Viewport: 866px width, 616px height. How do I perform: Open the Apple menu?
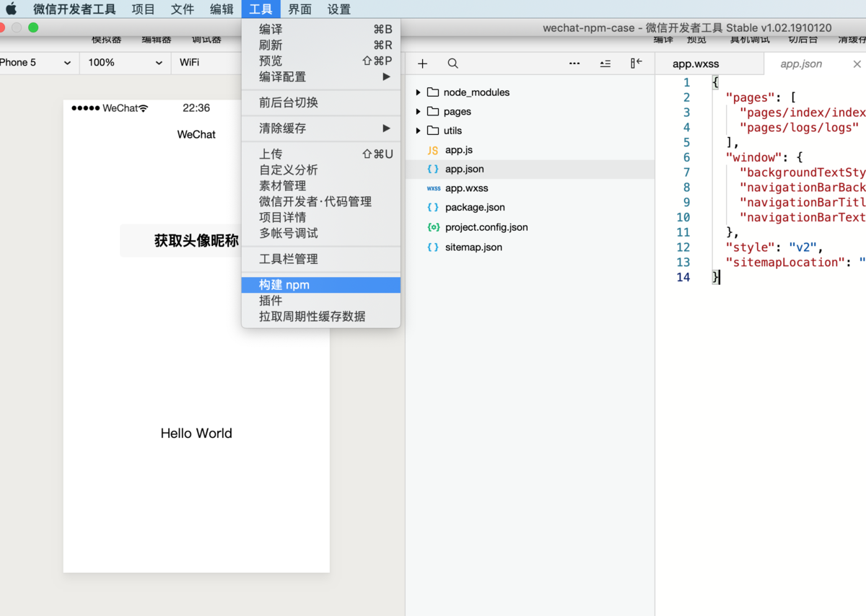(x=11, y=9)
